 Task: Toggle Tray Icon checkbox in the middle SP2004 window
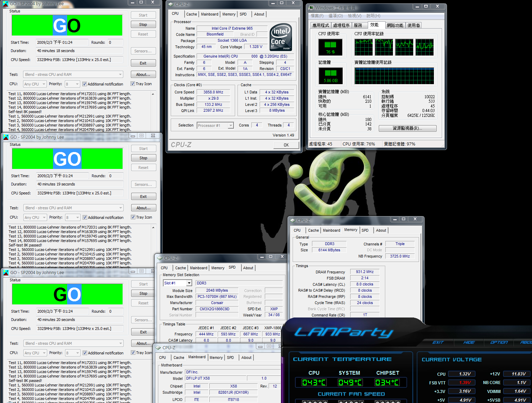pyautogui.click(x=133, y=217)
